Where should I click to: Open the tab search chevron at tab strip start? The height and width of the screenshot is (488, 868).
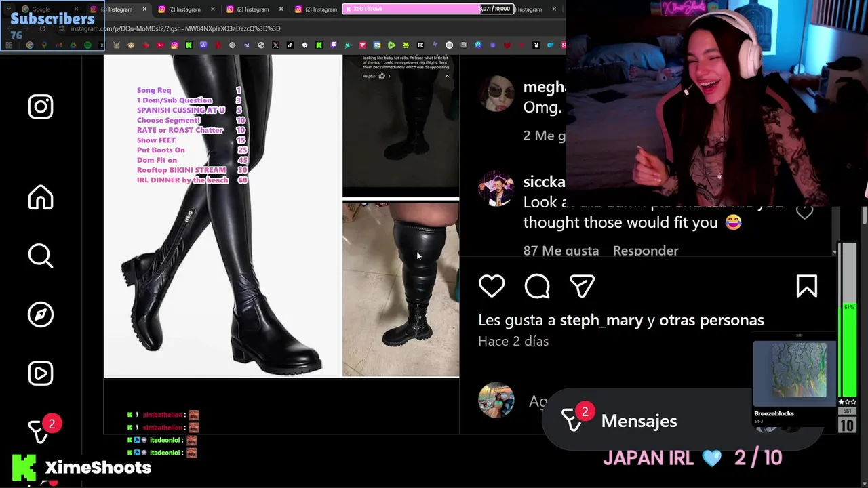click(8, 9)
